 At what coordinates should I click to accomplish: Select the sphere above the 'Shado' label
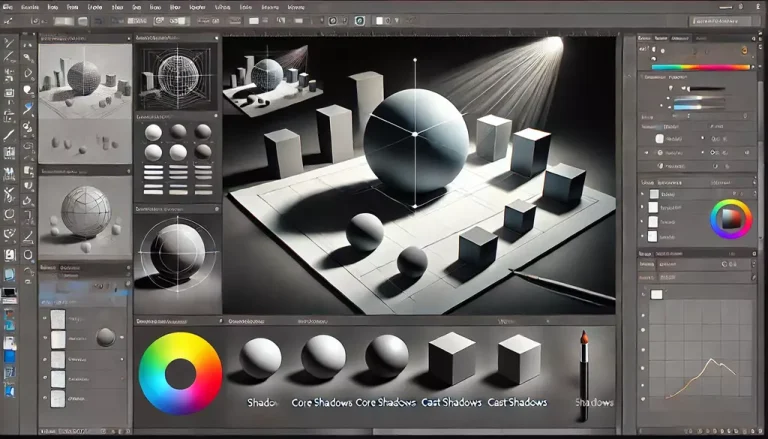coord(260,358)
